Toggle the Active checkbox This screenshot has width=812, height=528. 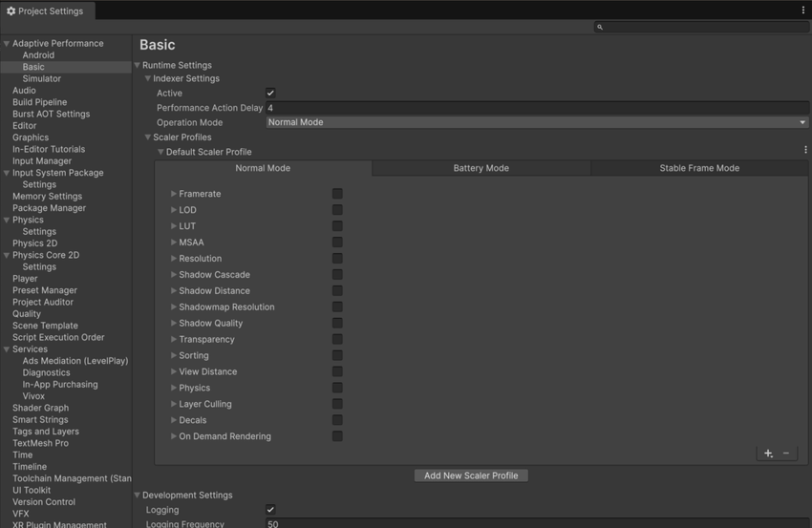[x=270, y=94]
